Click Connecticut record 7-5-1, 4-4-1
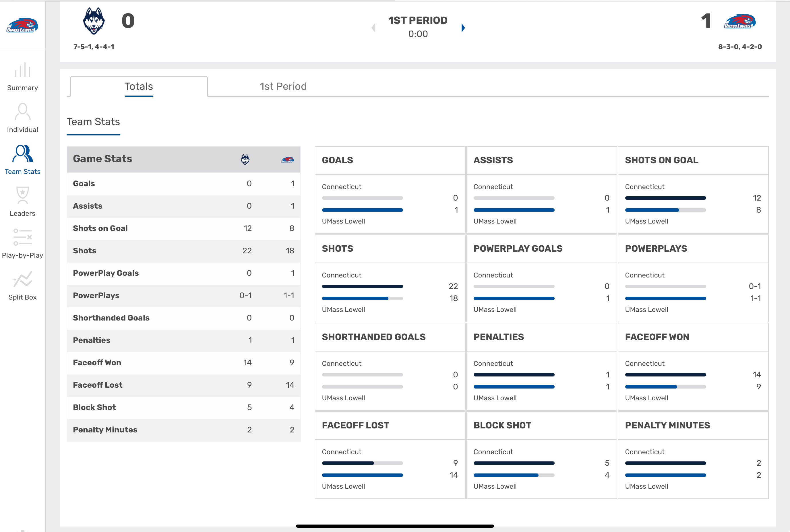 (94, 47)
